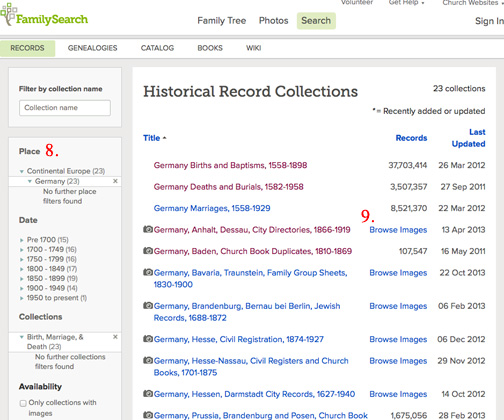Sort collections by Title column
This screenshot has height=420, width=504.
pyautogui.click(x=154, y=138)
